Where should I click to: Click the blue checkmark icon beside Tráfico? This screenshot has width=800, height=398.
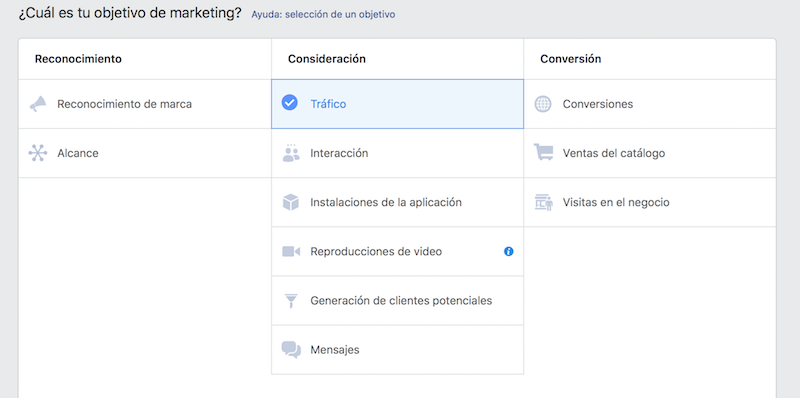point(289,103)
